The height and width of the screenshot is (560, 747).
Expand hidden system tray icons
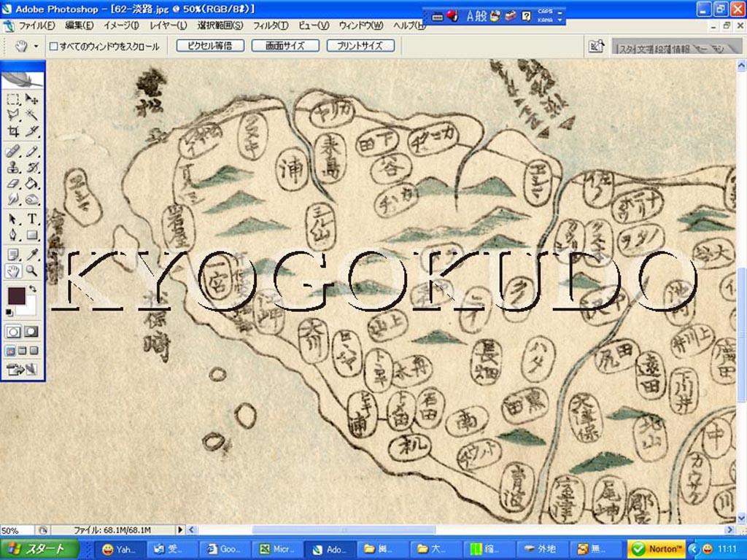(x=693, y=549)
